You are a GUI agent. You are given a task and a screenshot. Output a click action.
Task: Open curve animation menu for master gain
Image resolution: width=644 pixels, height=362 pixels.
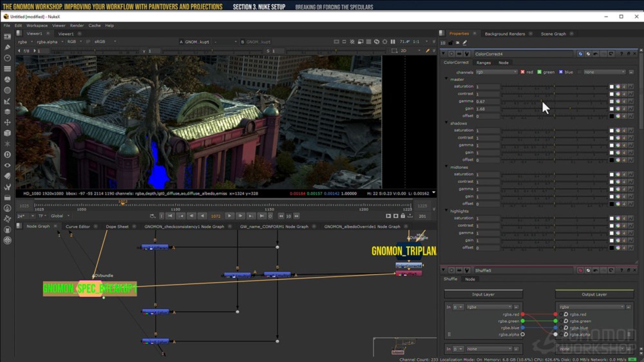pyautogui.click(x=631, y=109)
